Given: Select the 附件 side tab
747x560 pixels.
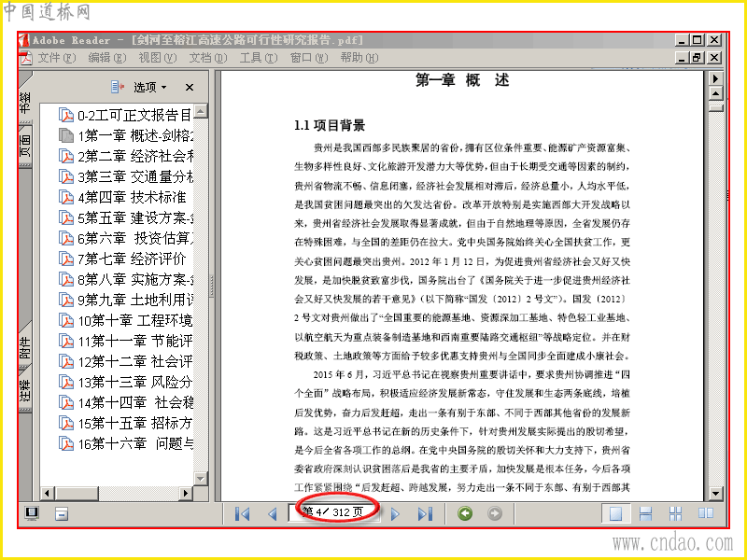Looking at the screenshot, I should pyautogui.click(x=25, y=347).
